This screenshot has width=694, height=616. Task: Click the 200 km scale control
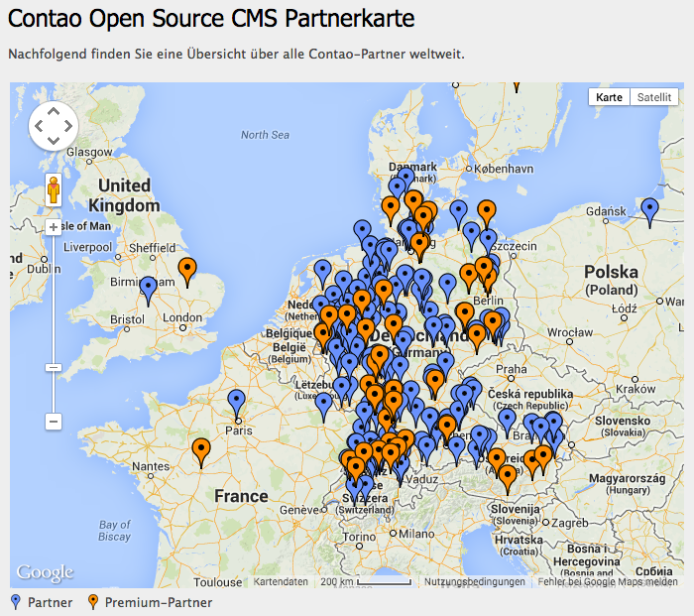tap(366, 581)
